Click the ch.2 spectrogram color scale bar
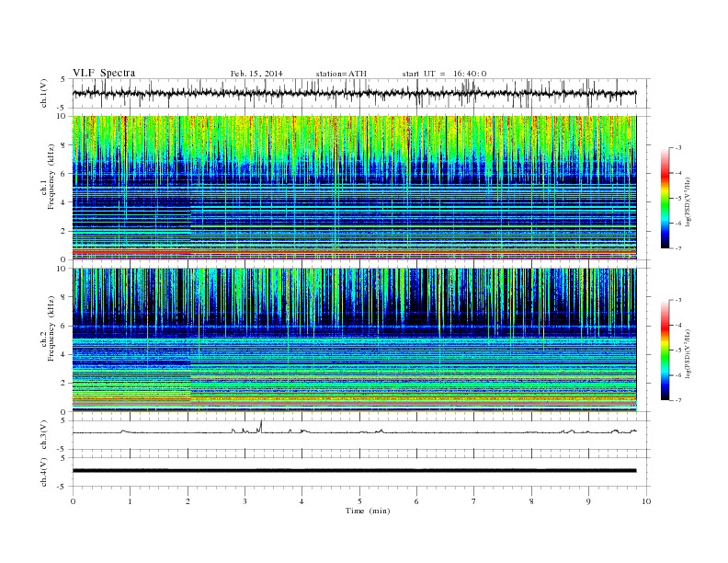 665,350
